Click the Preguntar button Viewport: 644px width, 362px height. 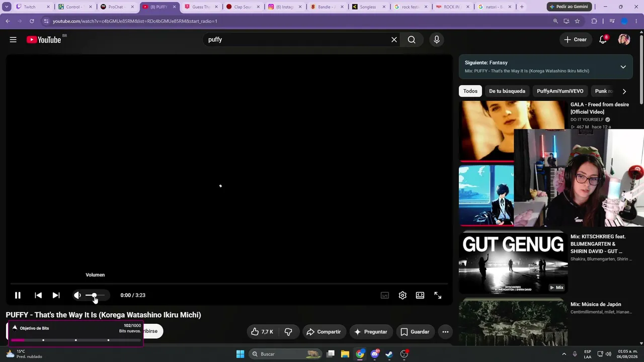click(371, 332)
